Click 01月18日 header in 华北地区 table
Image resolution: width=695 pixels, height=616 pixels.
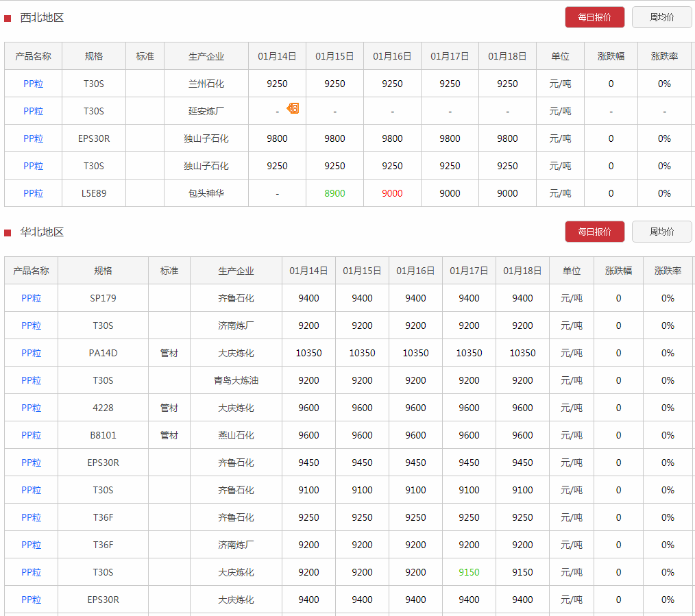click(x=522, y=271)
